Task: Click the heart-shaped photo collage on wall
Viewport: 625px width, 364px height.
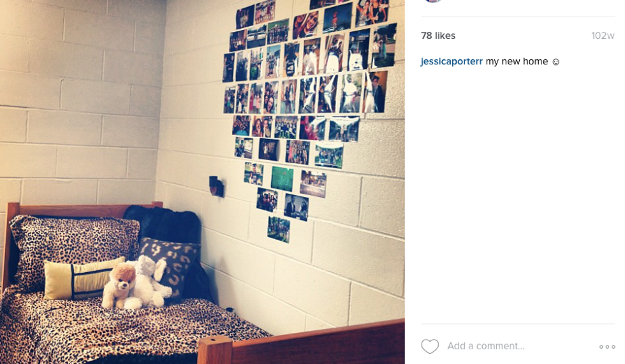Action: [309, 115]
